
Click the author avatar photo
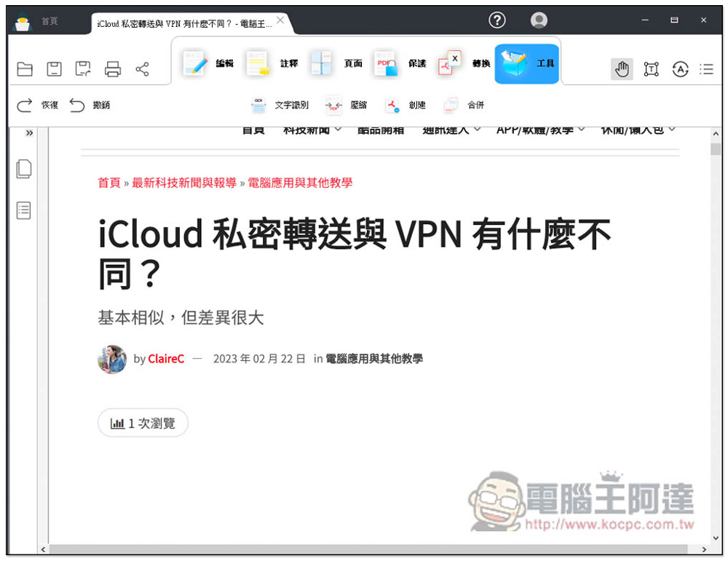(x=112, y=359)
